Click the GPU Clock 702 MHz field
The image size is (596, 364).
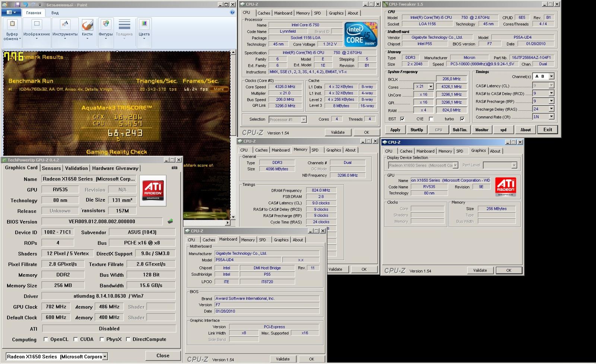56,307
